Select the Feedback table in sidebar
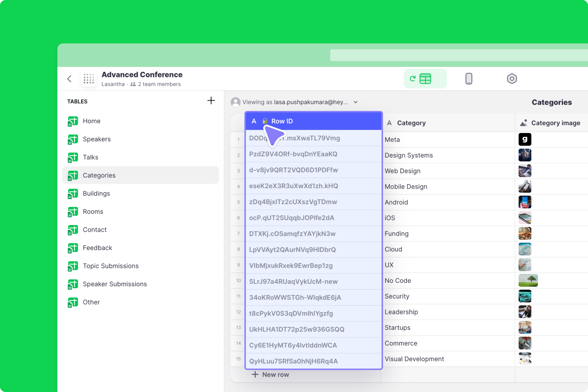The image size is (588, 392). point(97,248)
